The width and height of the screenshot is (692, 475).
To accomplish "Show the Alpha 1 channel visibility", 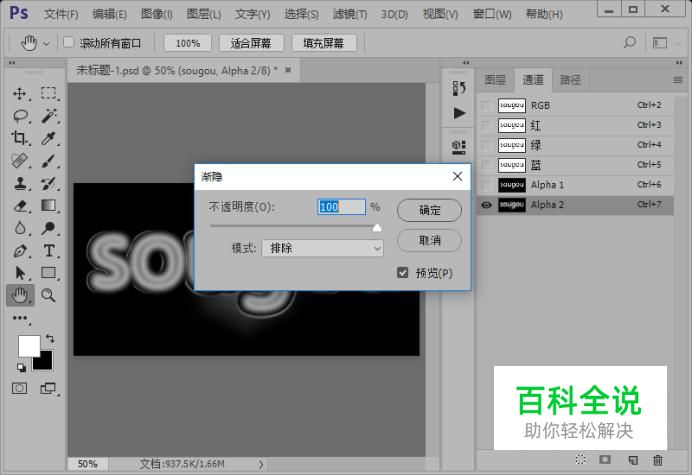I will [486, 185].
